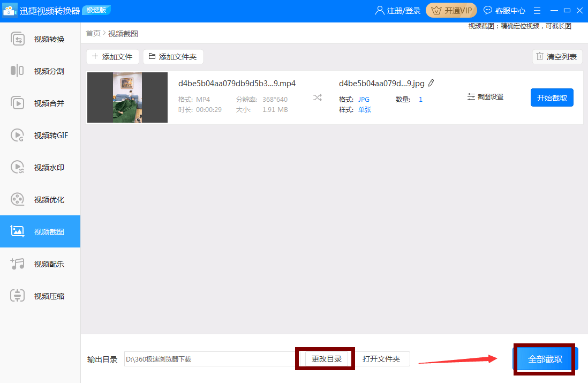Click the resolution value 368*640
The width and height of the screenshot is (588, 383).
275,100
